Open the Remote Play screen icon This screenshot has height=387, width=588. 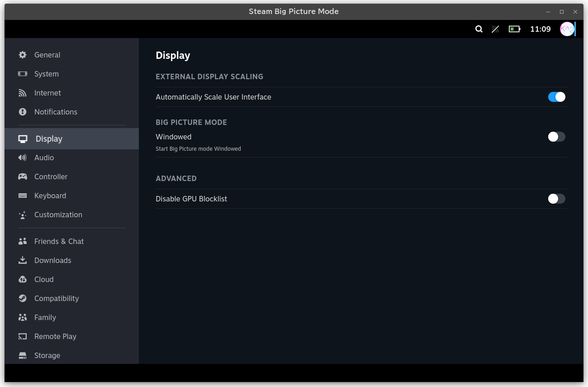pyautogui.click(x=22, y=336)
